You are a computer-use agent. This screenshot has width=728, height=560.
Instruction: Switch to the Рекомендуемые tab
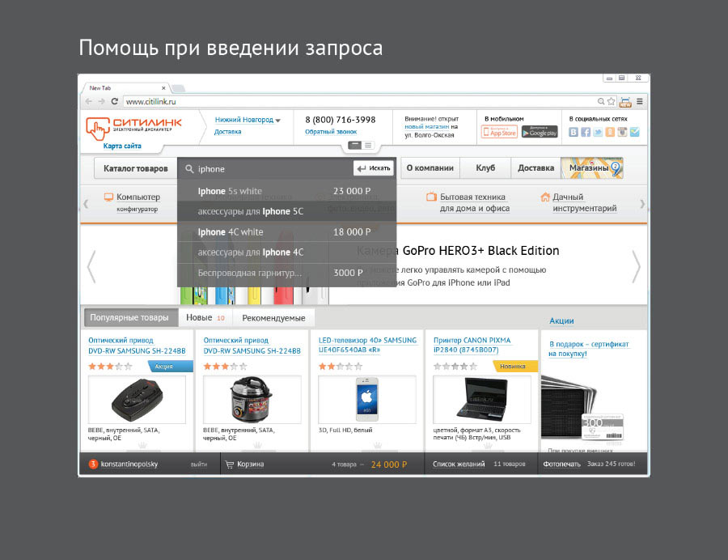tap(273, 317)
